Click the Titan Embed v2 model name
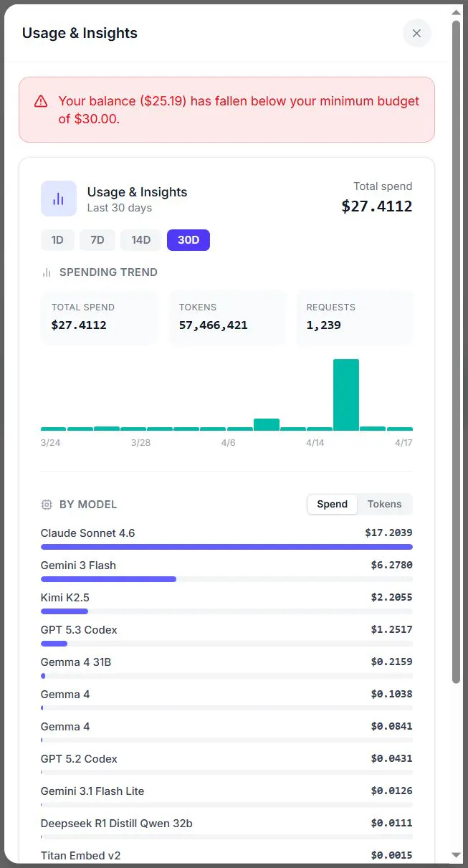Screen dimensions: 468x868 tap(81, 856)
